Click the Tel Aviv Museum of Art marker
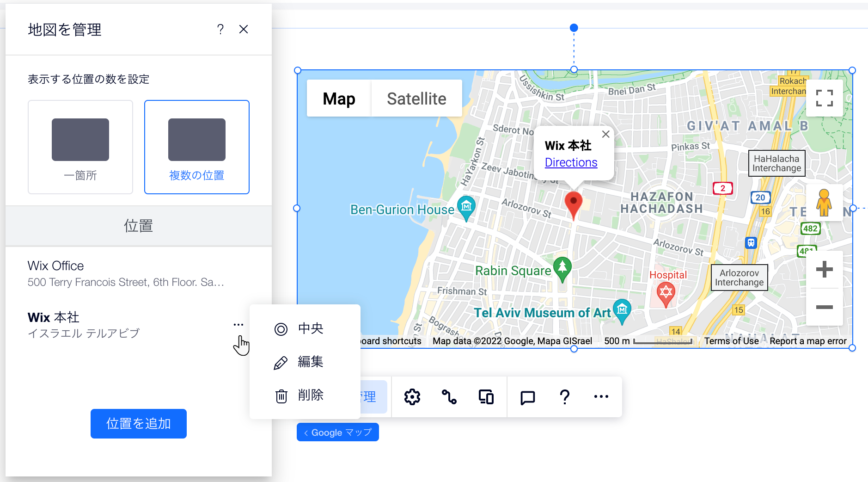 (622, 311)
